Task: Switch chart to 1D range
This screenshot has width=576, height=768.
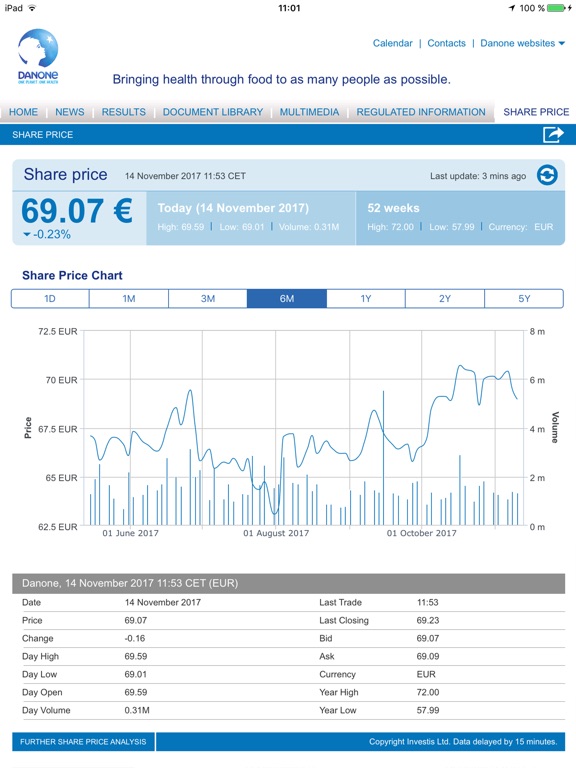Action: [50, 298]
